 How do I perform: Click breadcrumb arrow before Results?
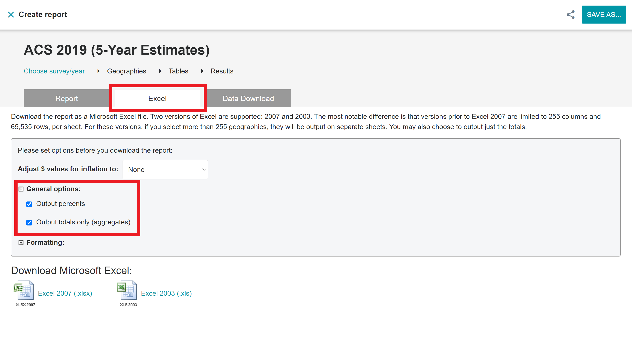(x=202, y=71)
